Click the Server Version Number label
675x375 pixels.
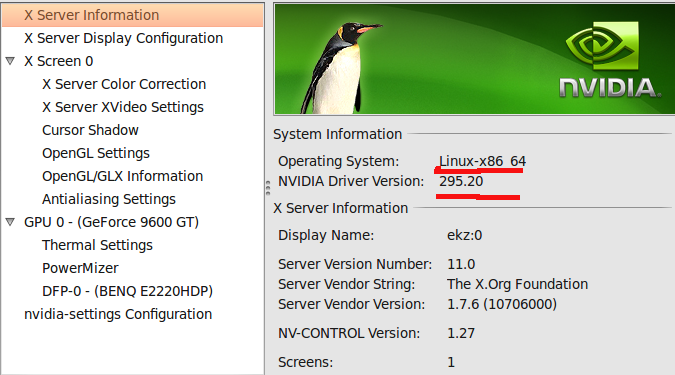coord(355,264)
